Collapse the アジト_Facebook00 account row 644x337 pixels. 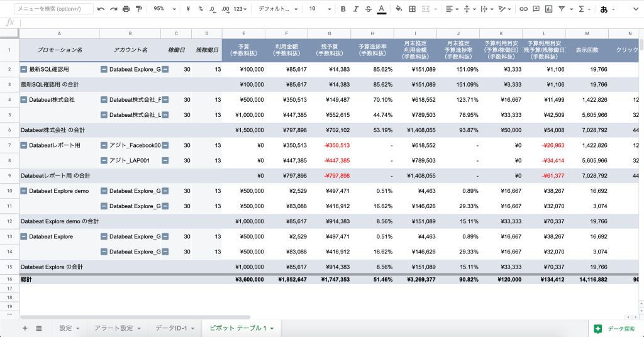coord(104,145)
